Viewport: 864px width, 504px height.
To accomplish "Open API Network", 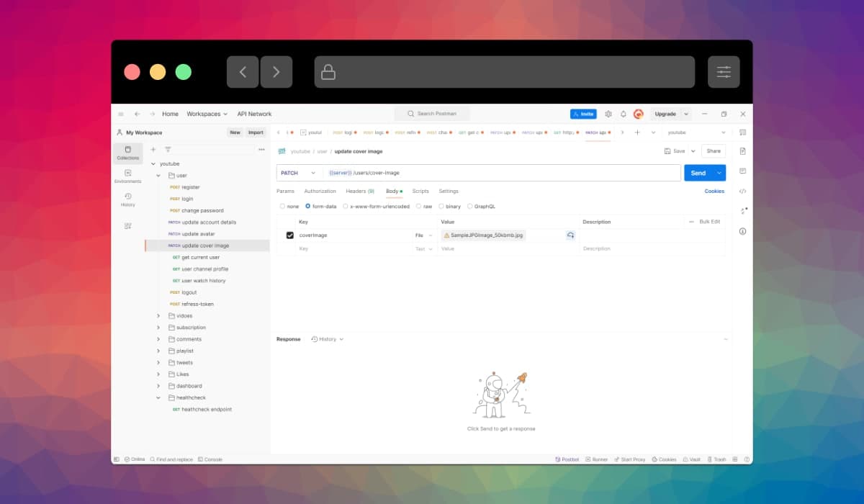I will [x=255, y=114].
